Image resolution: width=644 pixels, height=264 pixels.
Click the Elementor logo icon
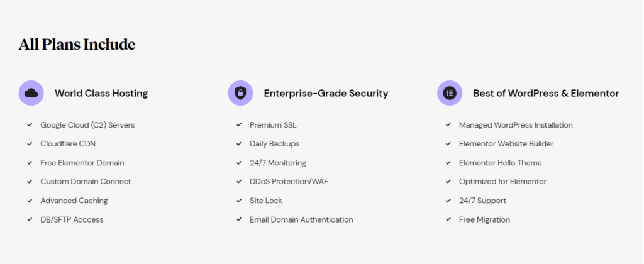(450, 93)
